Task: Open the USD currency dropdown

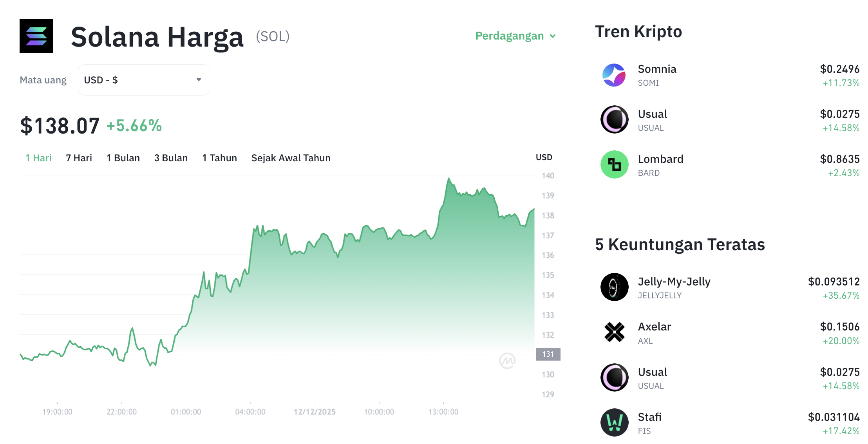Action: coord(144,79)
